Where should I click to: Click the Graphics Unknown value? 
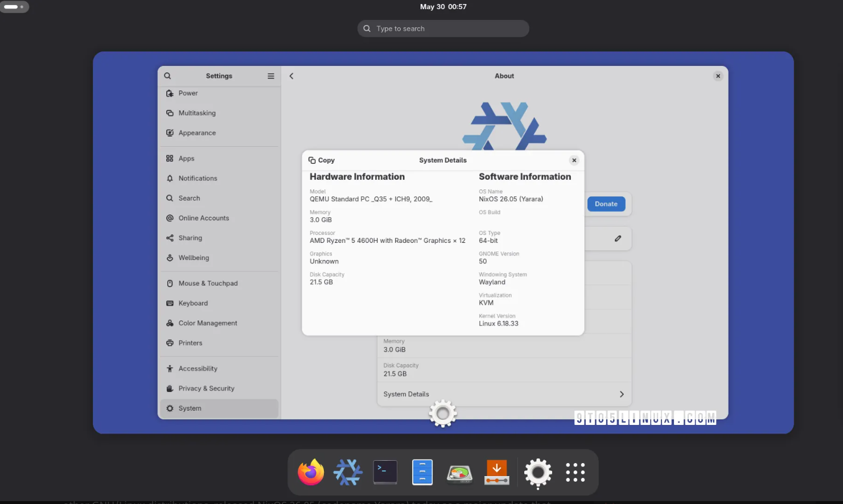pos(324,262)
